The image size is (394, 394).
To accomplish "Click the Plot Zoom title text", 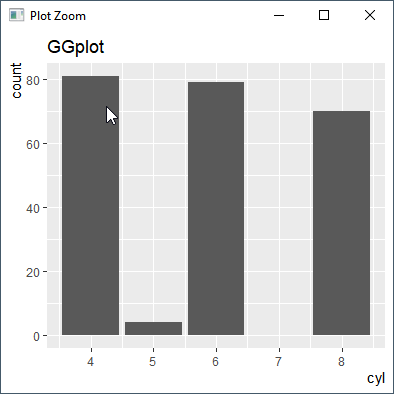I will point(58,16).
